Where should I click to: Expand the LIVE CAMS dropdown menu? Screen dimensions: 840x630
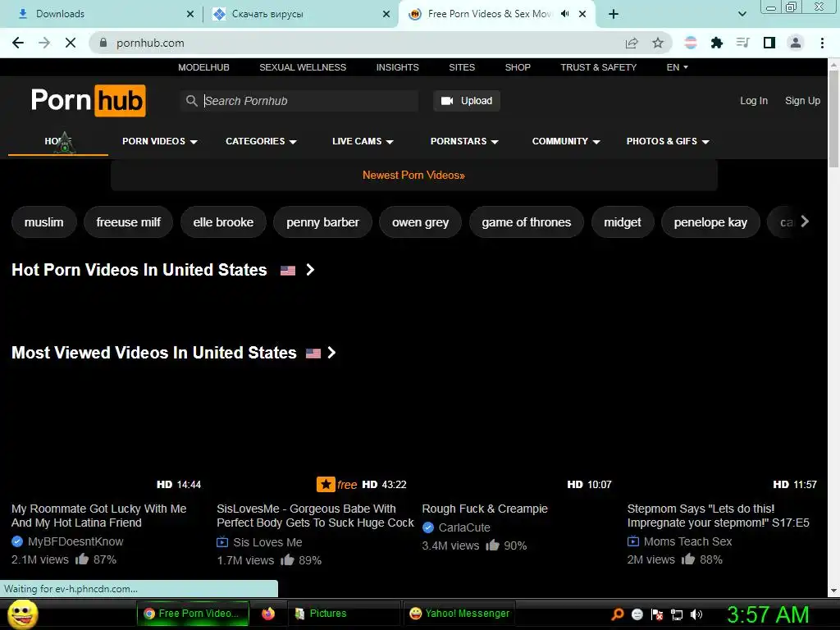[363, 141]
